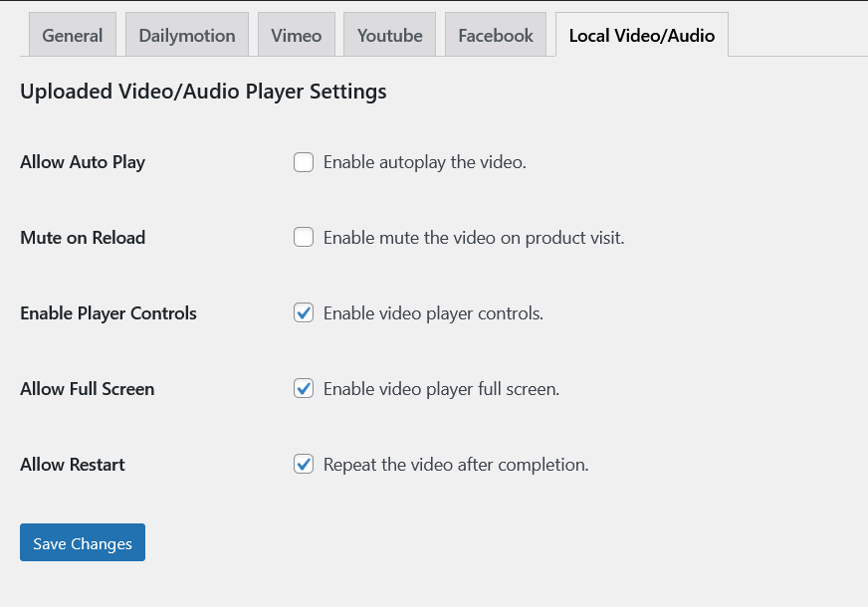This screenshot has width=868, height=607.
Task: Switch to the General tab
Action: pos(72,35)
